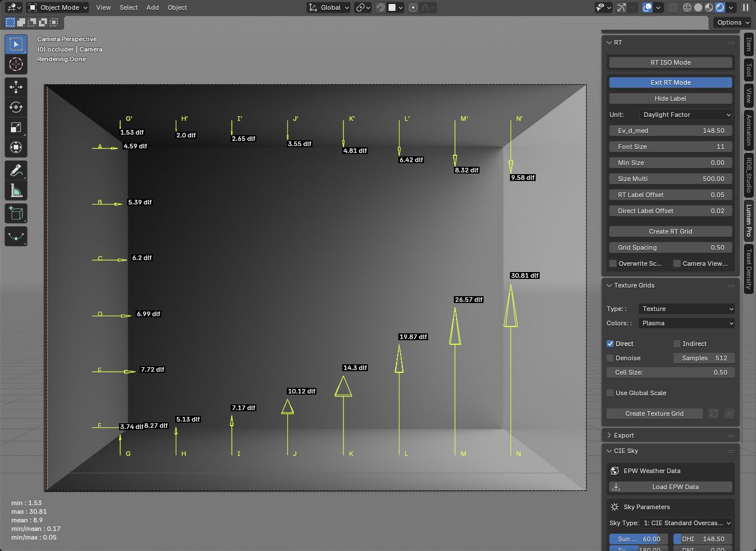Select the Transform tool
756x551 pixels.
pyautogui.click(x=16, y=147)
